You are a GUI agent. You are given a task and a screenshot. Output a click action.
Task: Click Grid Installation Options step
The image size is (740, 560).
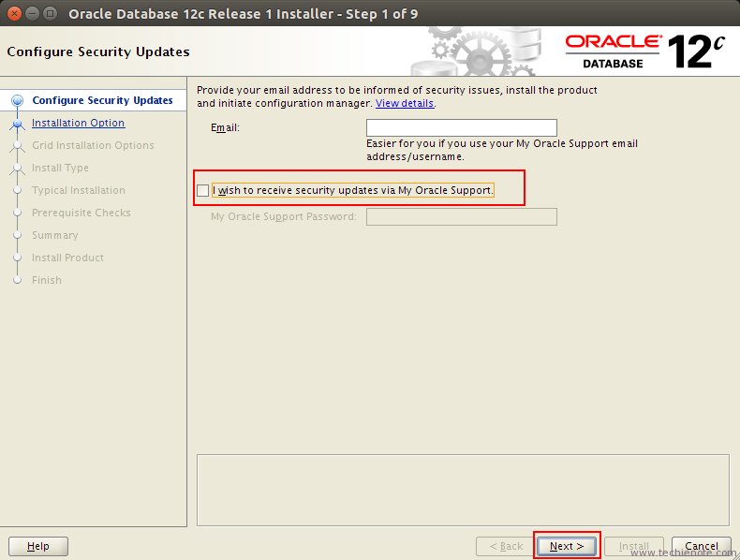click(93, 145)
